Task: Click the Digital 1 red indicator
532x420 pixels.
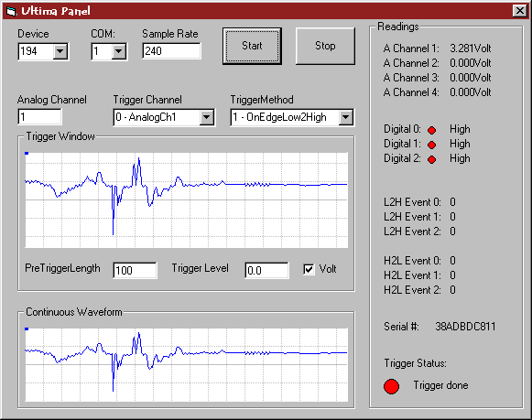Action: tap(431, 145)
